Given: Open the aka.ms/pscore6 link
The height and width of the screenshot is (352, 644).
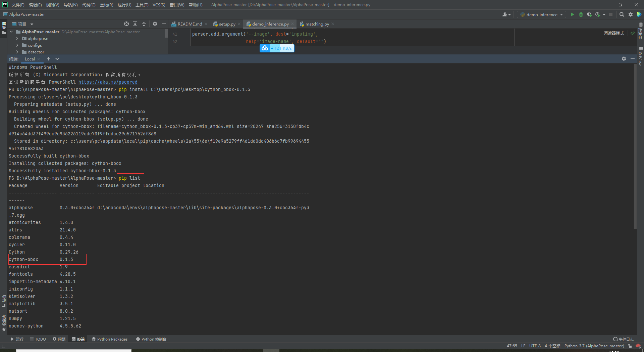Looking at the screenshot, I should click(108, 82).
